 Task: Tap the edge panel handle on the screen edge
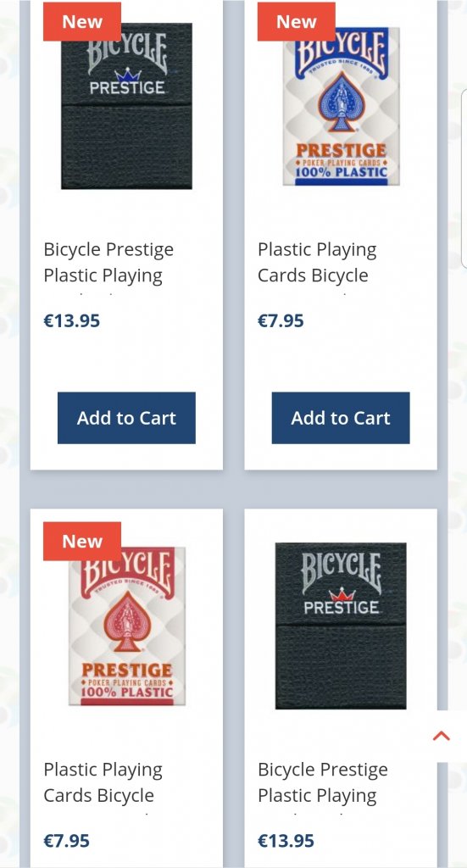(x=464, y=178)
